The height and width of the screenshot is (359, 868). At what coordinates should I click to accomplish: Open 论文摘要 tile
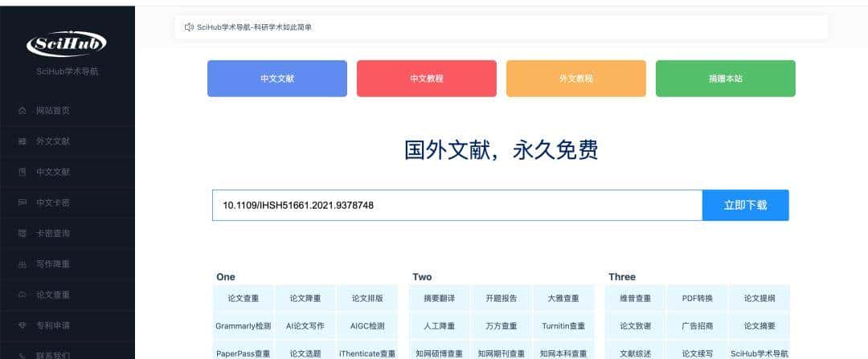click(759, 326)
